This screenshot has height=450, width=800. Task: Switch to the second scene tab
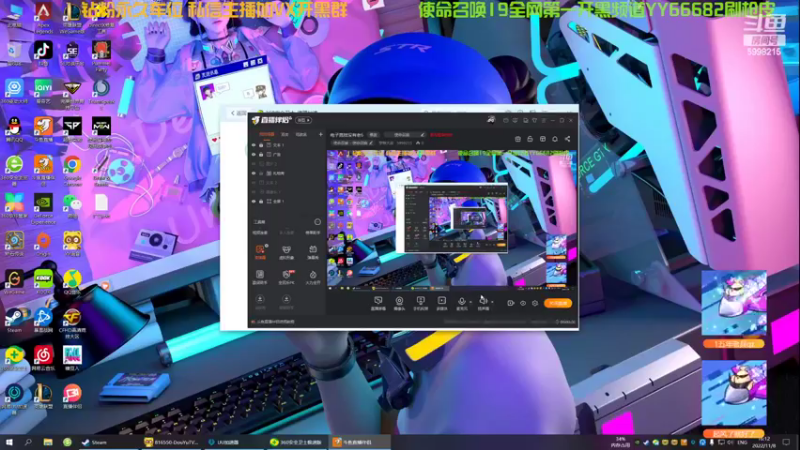[x=285, y=135]
